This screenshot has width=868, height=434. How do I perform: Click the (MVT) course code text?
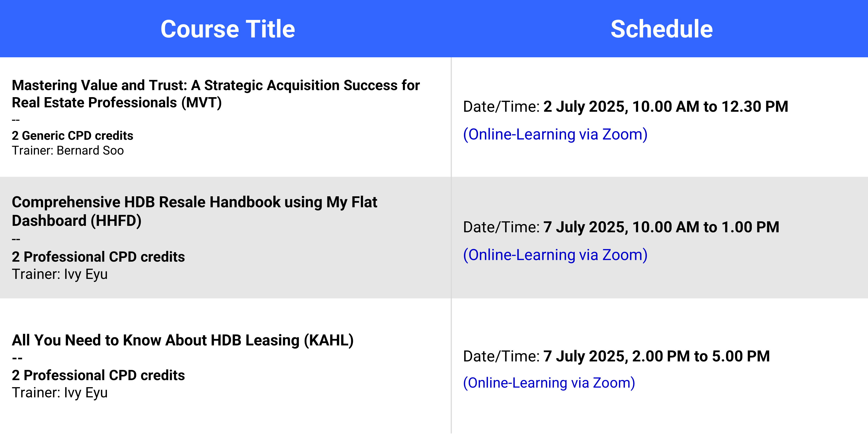click(x=201, y=103)
